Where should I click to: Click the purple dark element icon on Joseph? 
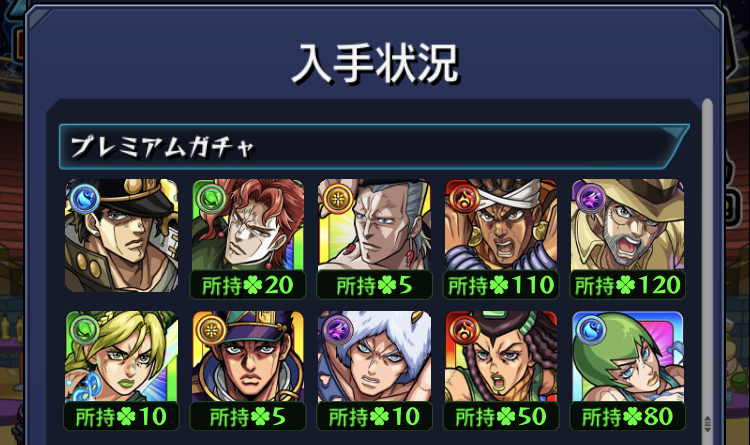click(x=591, y=198)
